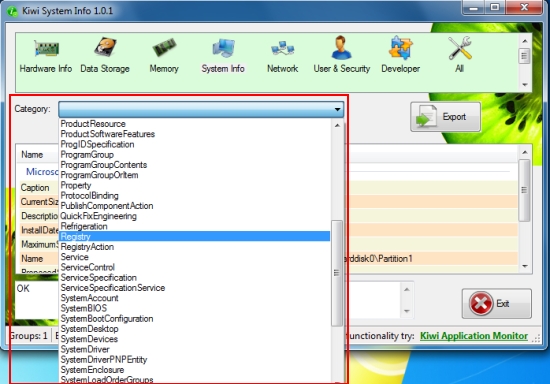The image size is (550, 384).
Task: Click the category dropdown list scrollbar thumb
Action: pyautogui.click(x=337, y=273)
